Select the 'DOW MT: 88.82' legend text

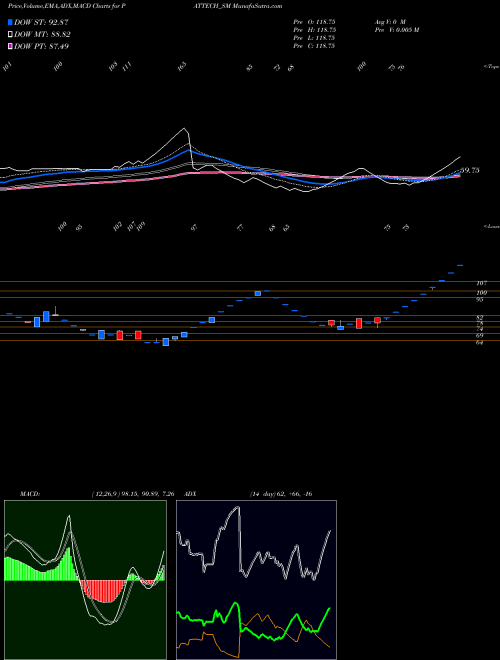pos(42,35)
